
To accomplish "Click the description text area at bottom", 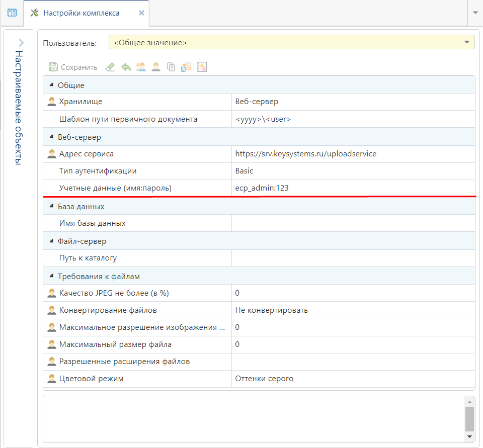I will point(254,419).
